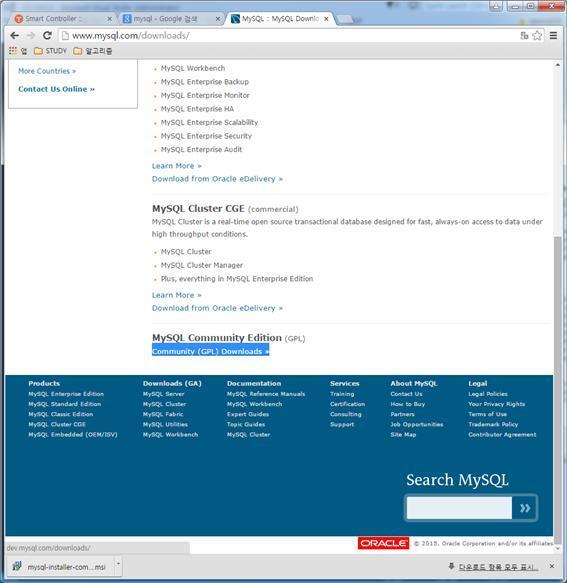Open How to Buy footer link
Viewport: 567px width, 583px height.
point(407,404)
